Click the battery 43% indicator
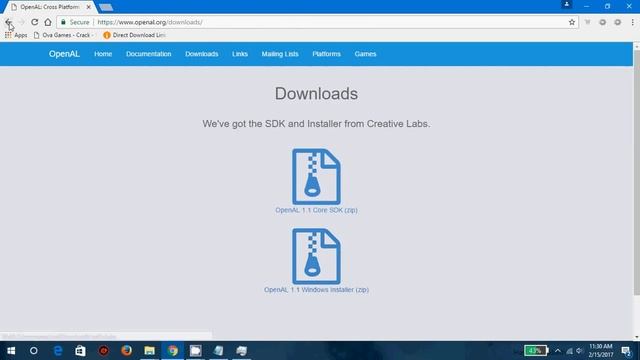 coord(536,351)
